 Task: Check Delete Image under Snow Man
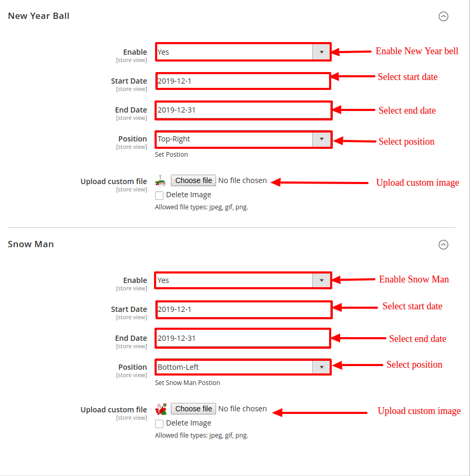(159, 424)
